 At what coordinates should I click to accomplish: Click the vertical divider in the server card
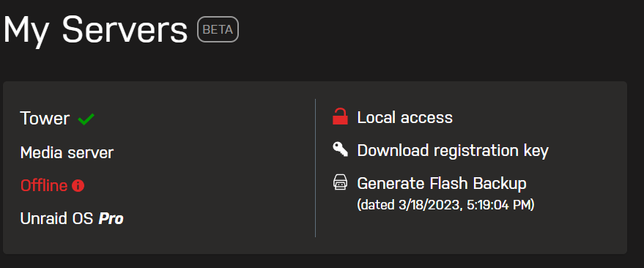[x=316, y=168]
